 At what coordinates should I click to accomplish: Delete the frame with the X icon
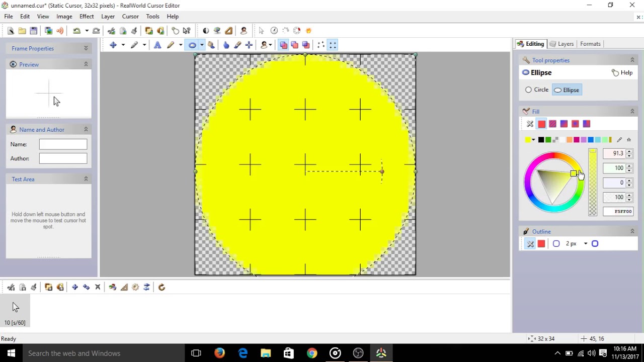click(x=98, y=287)
